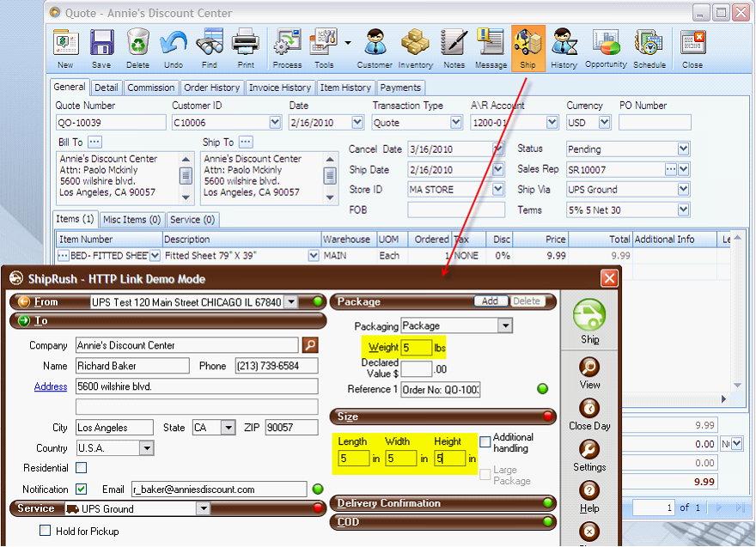This screenshot has height=547, width=756.
Task: Print the quote using Print icon
Action: tap(246, 48)
